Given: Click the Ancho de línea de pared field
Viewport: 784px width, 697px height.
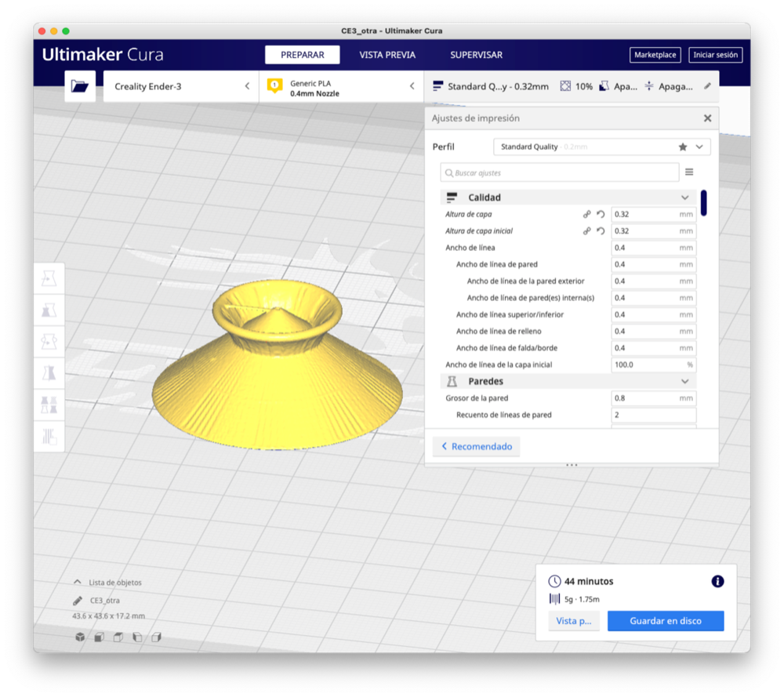Looking at the screenshot, I should tap(654, 264).
